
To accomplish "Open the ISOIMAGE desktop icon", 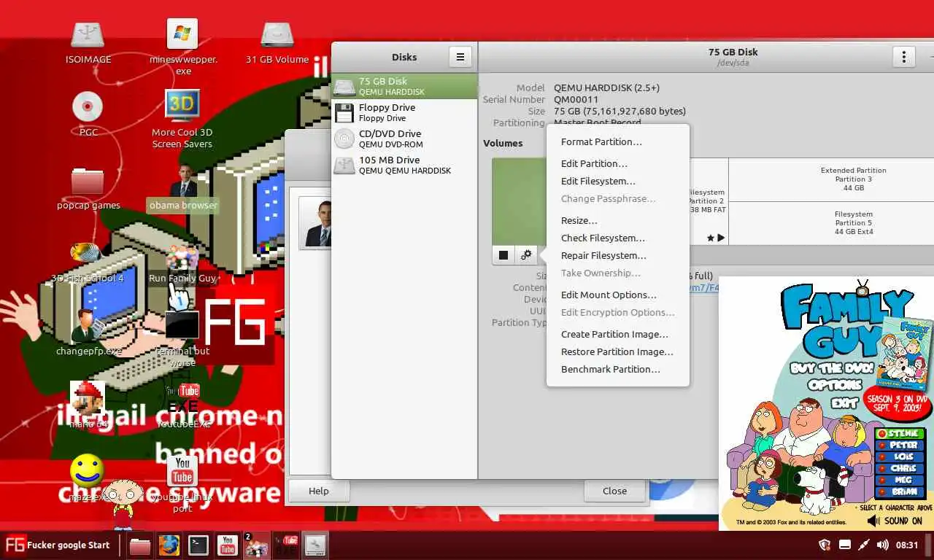I will [x=88, y=42].
